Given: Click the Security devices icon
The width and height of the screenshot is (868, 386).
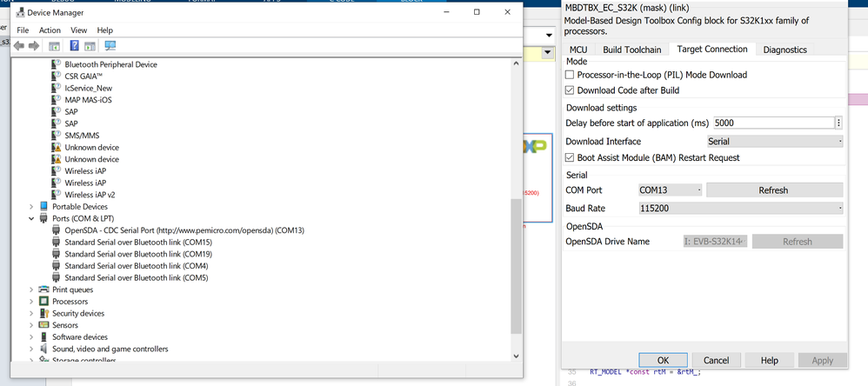Looking at the screenshot, I should click(43, 313).
